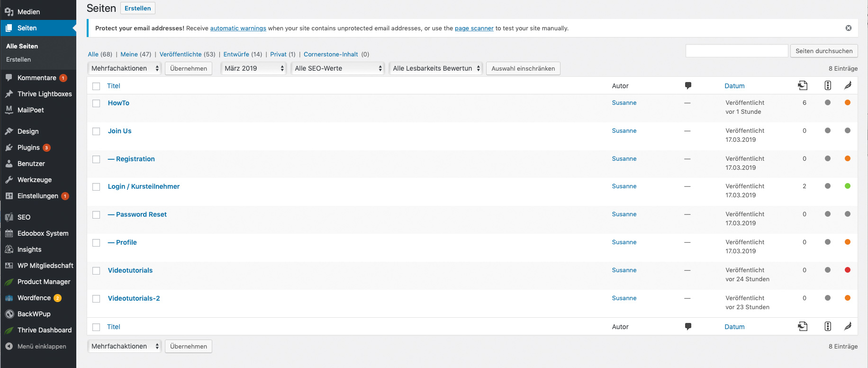Click the BackWPup sidebar icon

[9, 314]
